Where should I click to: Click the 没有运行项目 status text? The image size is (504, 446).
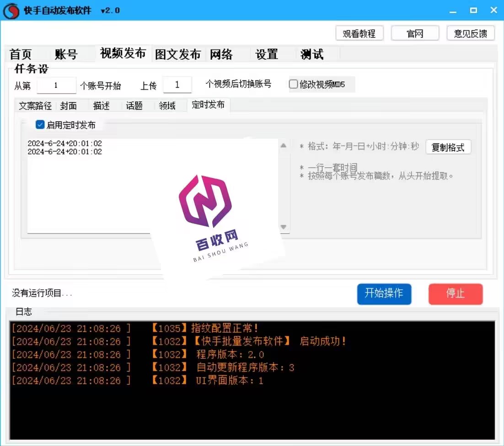(42, 293)
